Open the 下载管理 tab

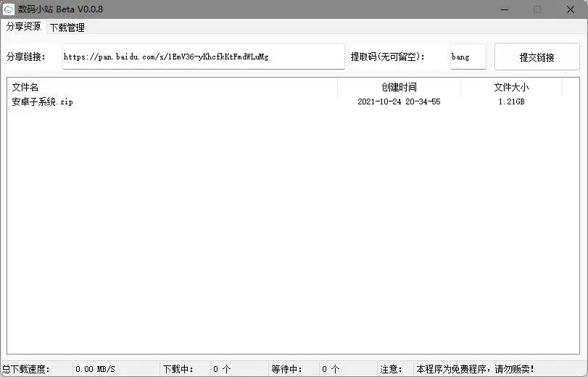tap(67, 28)
